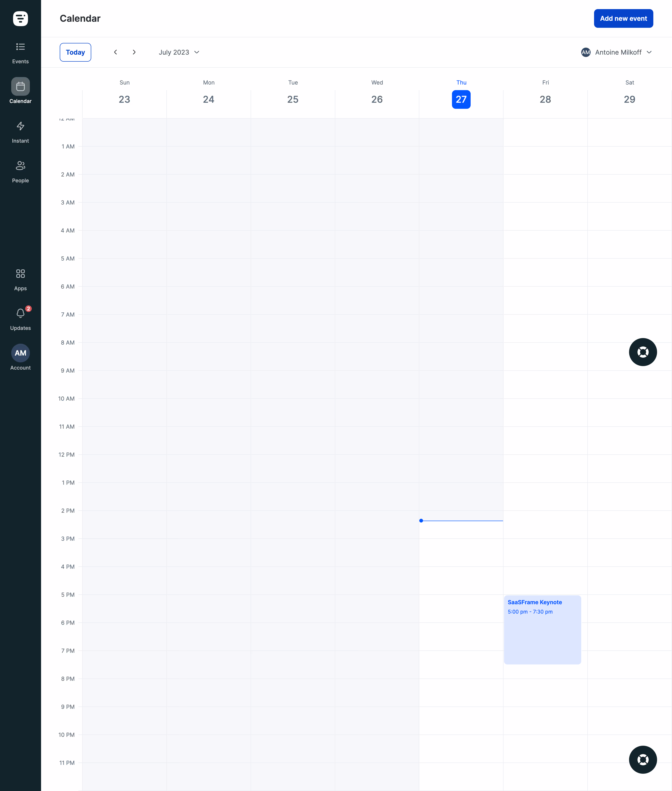Click the Today button
This screenshot has height=791, width=672.
[x=75, y=52]
